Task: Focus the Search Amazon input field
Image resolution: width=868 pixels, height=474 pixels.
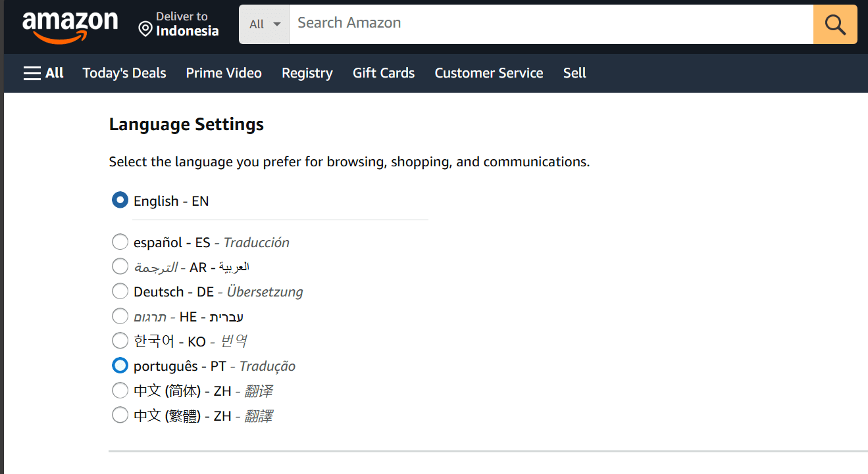Action: click(551, 23)
